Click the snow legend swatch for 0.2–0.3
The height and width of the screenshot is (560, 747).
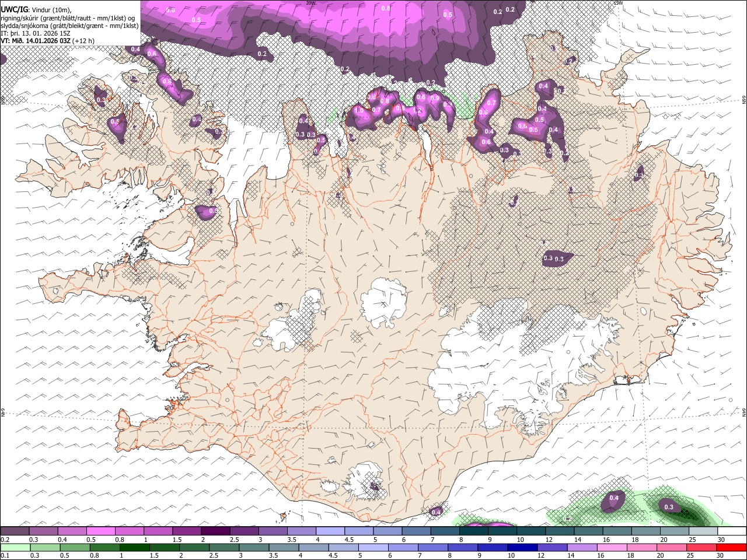[15, 531]
